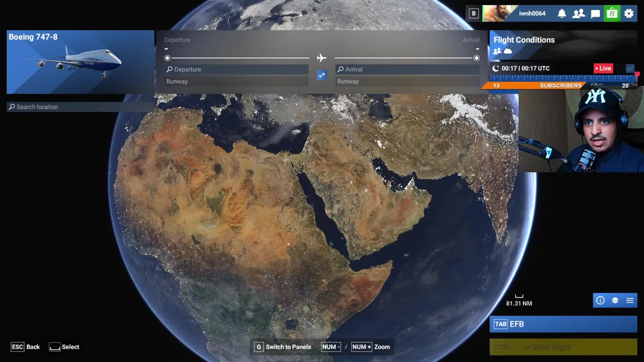Focus the Arrival search field
This screenshot has height=362, width=644.
point(408,69)
